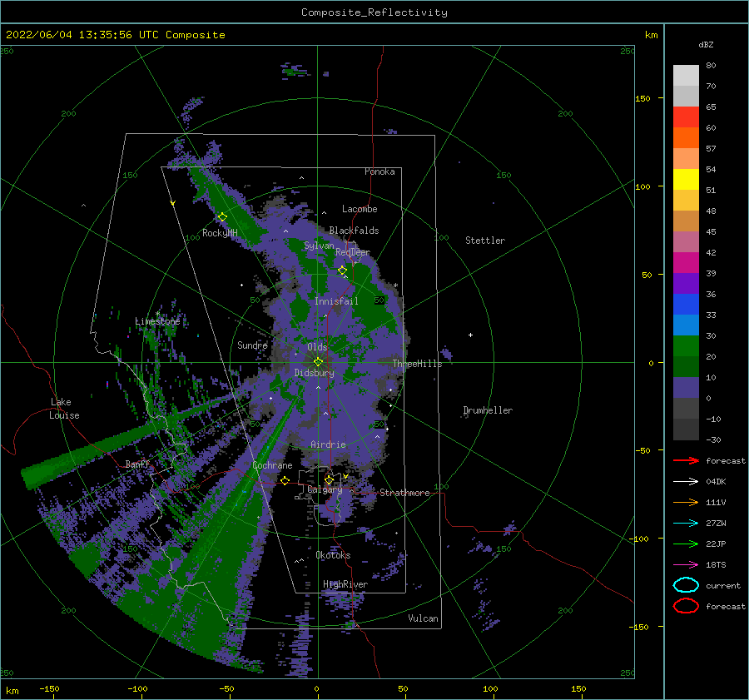The height and width of the screenshot is (700, 749).
Task: Click the Lacombe city label
Action: 360,209
